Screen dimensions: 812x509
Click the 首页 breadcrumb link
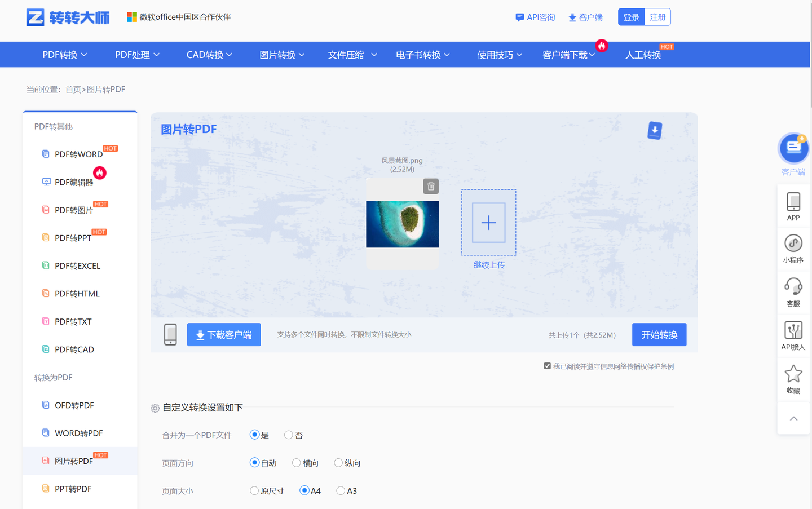click(x=73, y=89)
